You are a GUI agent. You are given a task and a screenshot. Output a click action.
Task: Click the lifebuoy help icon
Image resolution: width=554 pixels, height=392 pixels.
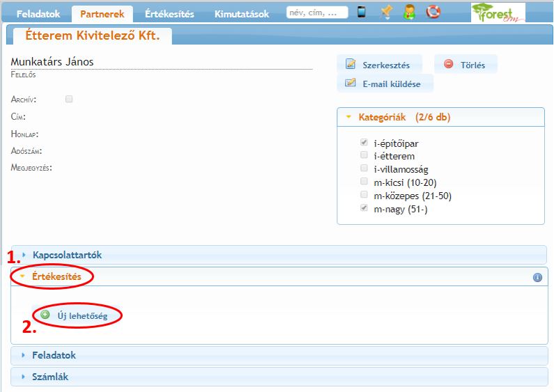pos(433,12)
